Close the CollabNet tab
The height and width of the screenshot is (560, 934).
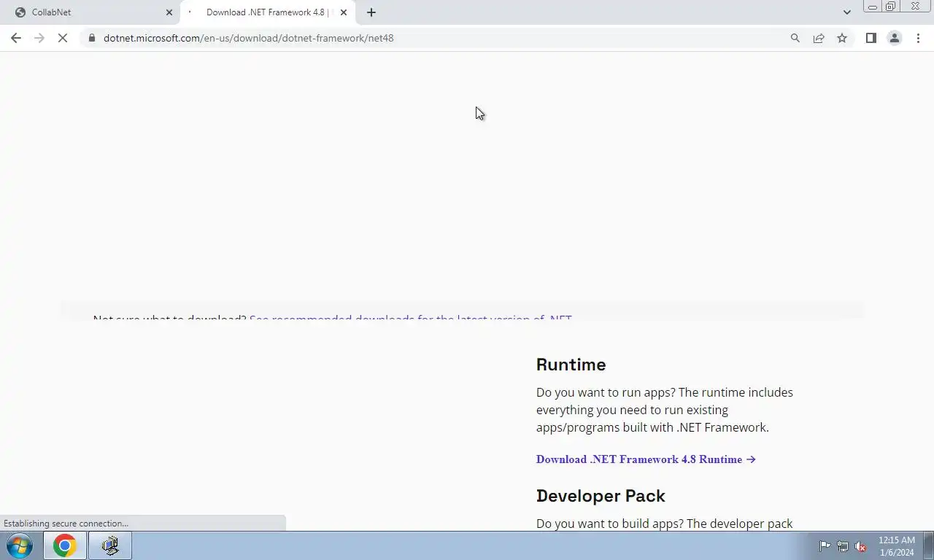pos(169,12)
